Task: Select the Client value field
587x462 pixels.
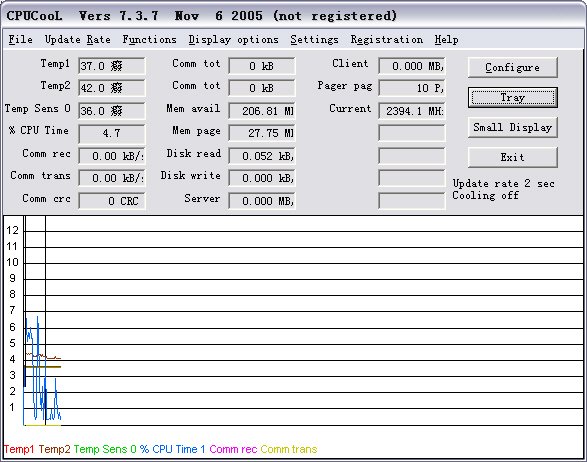Action: point(412,66)
